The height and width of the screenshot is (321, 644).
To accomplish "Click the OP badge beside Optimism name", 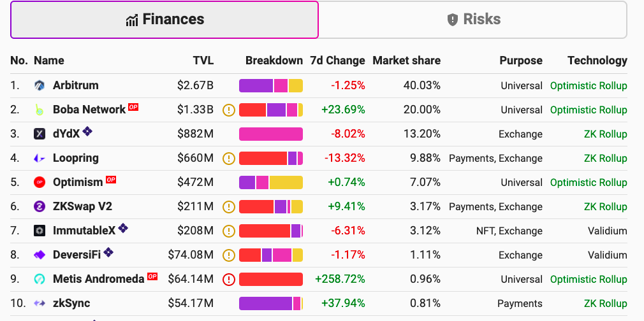I will [111, 180].
